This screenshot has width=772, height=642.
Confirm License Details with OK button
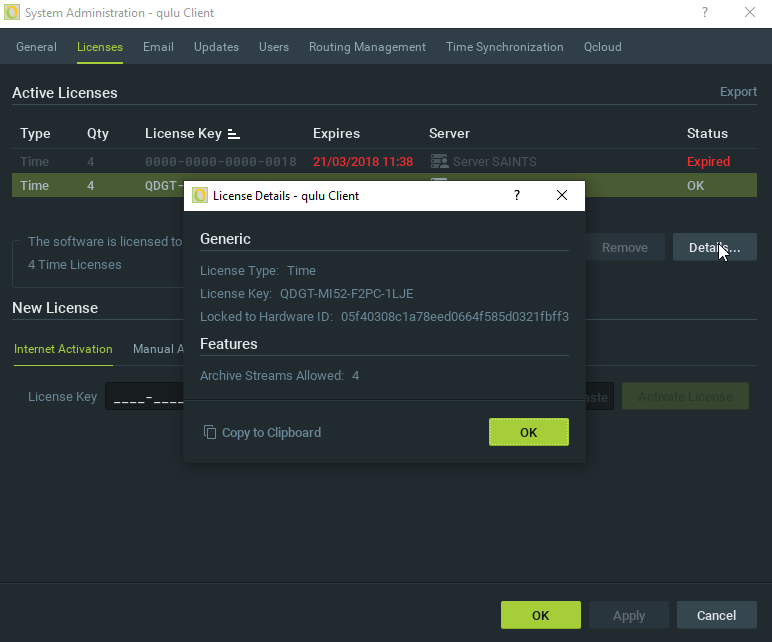[x=529, y=432]
